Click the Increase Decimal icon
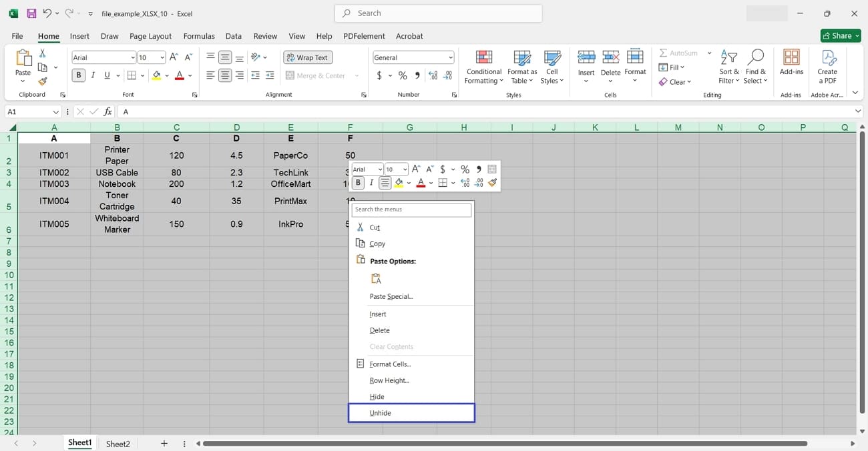This screenshot has height=451, width=868. 433,75
